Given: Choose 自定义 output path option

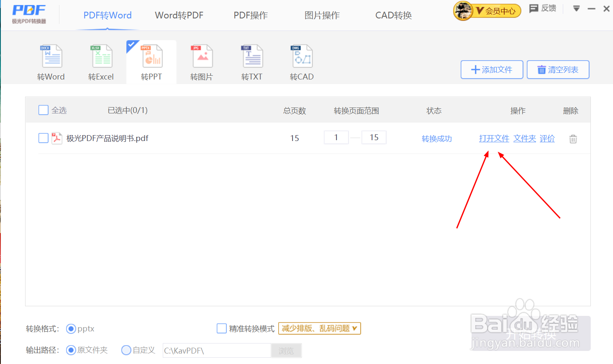Looking at the screenshot, I should click(126, 350).
